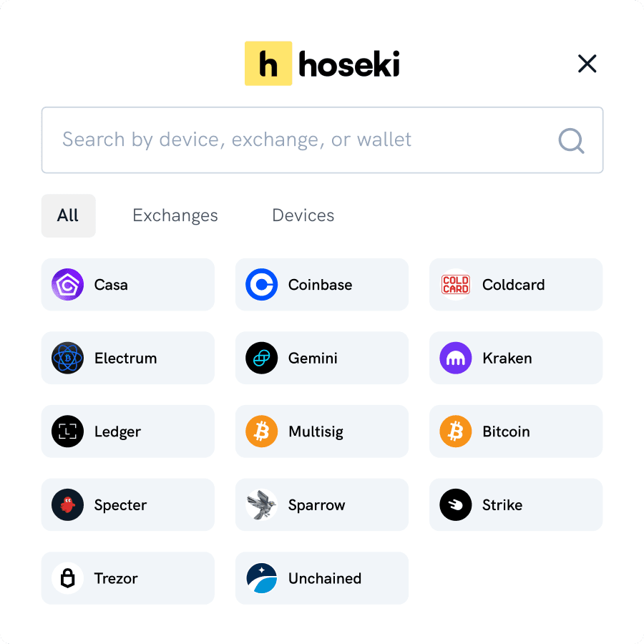
Task: Click the magnifying glass search icon
Action: point(571,140)
